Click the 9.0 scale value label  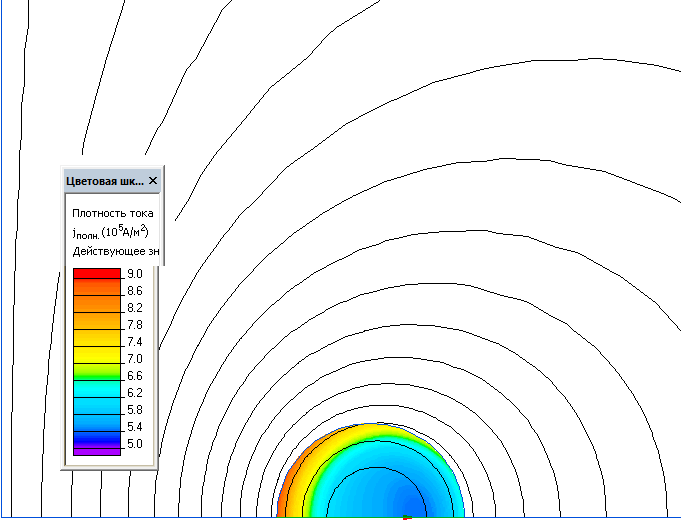click(134, 274)
